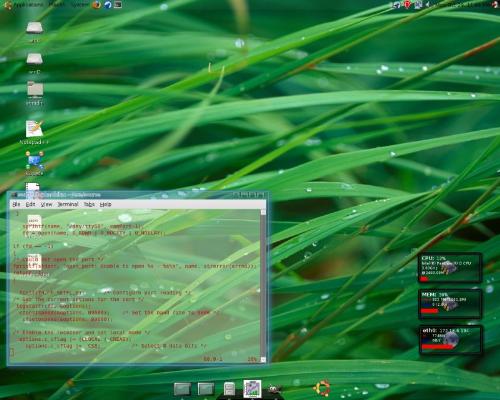
Task: Click the terminal window title bar icon
Action: [14, 195]
